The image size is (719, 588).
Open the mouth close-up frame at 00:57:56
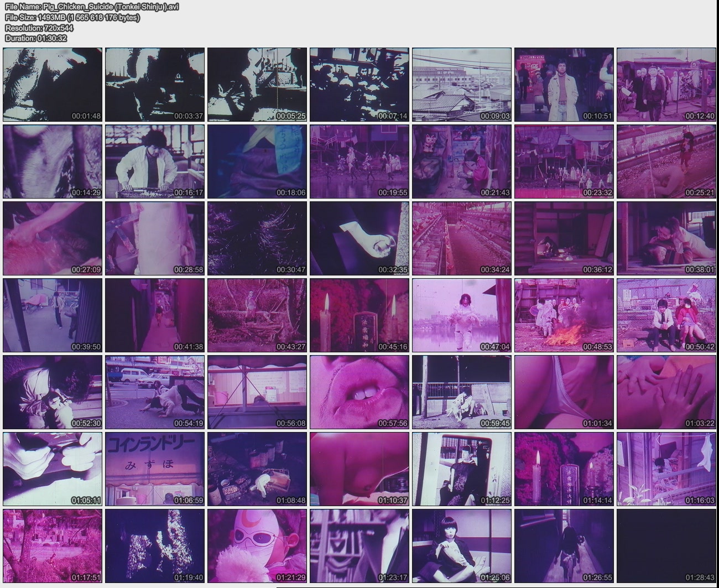[x=359, y=392]
